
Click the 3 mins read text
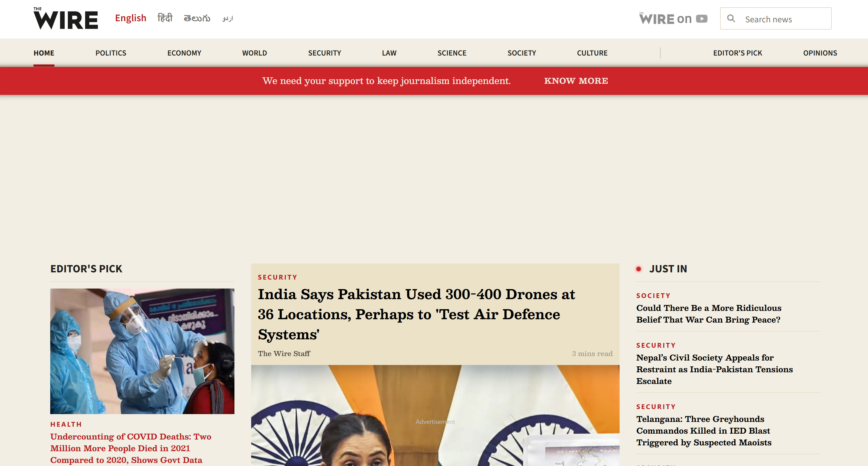coord(592,354)
